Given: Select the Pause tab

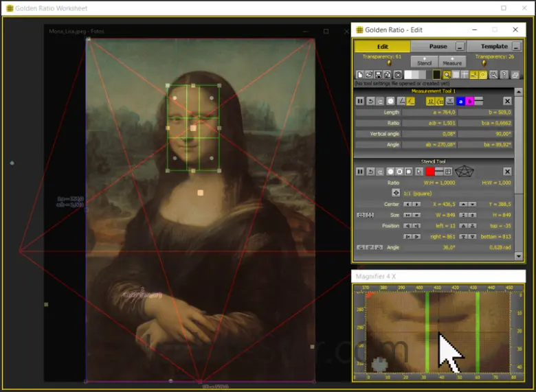Looking at the screenshot, I should [438, 46].
